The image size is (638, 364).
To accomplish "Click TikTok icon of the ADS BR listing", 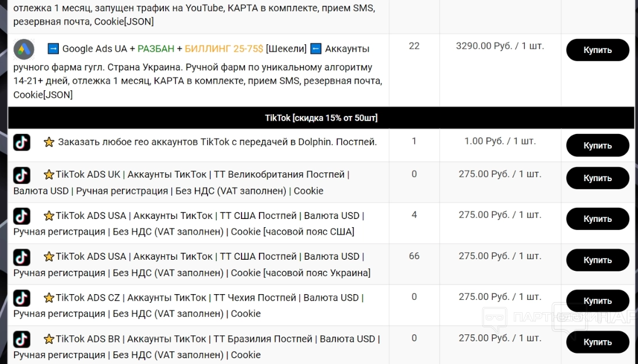I will pyautogui.click(x=22, y=339).
